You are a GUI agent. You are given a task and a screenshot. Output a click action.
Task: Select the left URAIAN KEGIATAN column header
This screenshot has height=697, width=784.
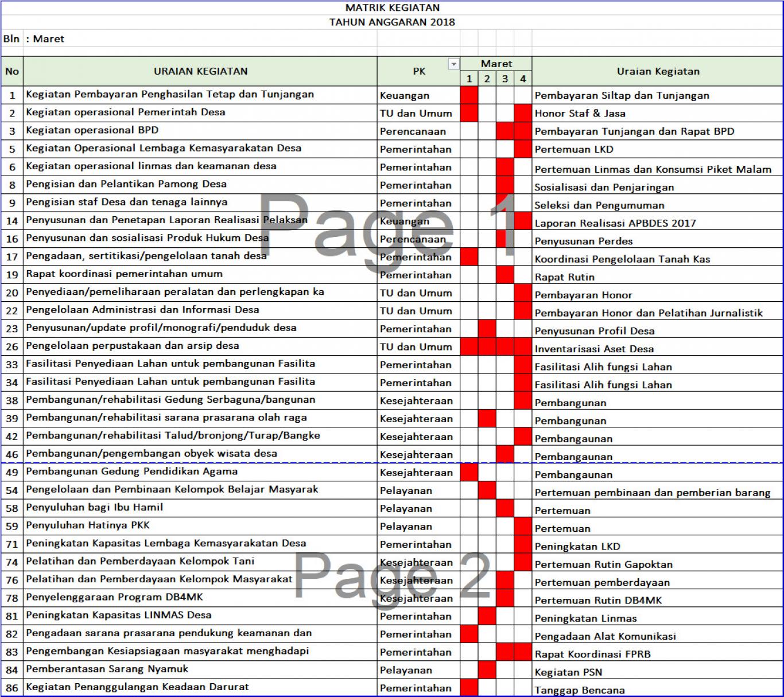click(200, 72)
